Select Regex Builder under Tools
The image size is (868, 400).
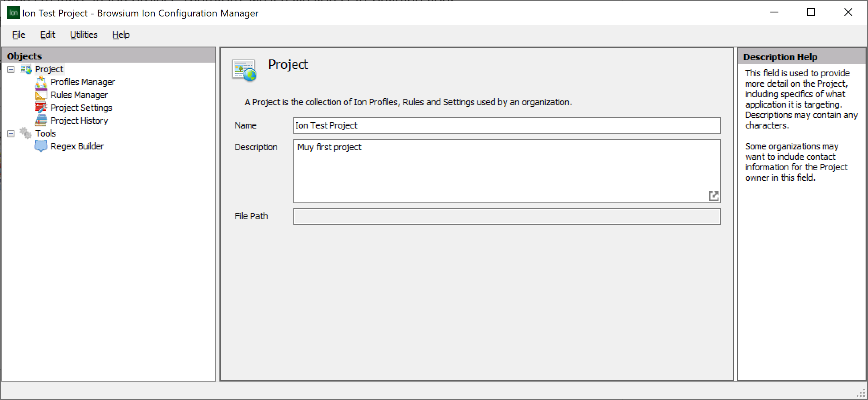tap(77, 146)
